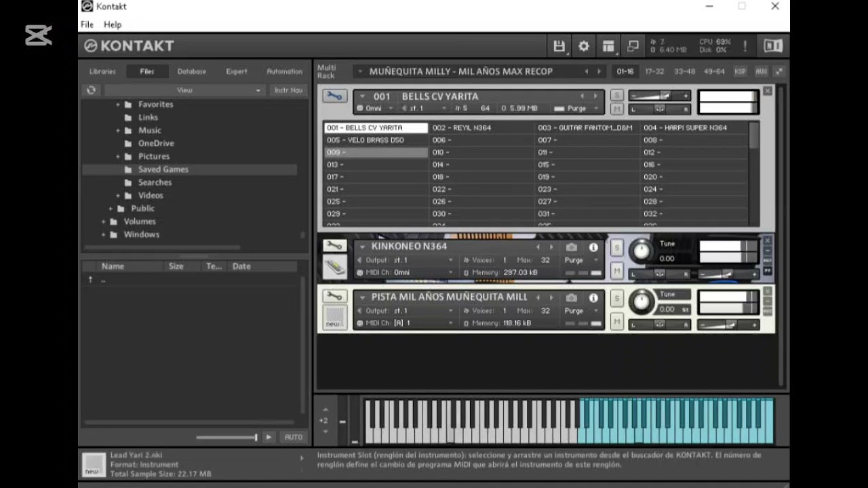Click the snapshot camera icon on KINKONEO N364
Image resolution: width=868 pixels, height=488 pixels.
point(572,247)
